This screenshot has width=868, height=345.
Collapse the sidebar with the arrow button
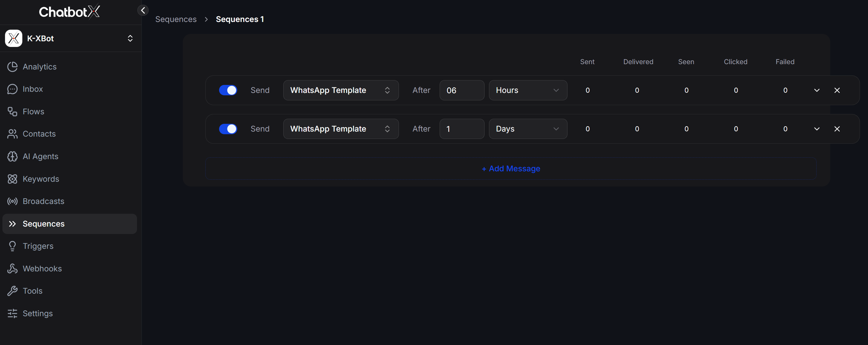(x=143, y=10)
